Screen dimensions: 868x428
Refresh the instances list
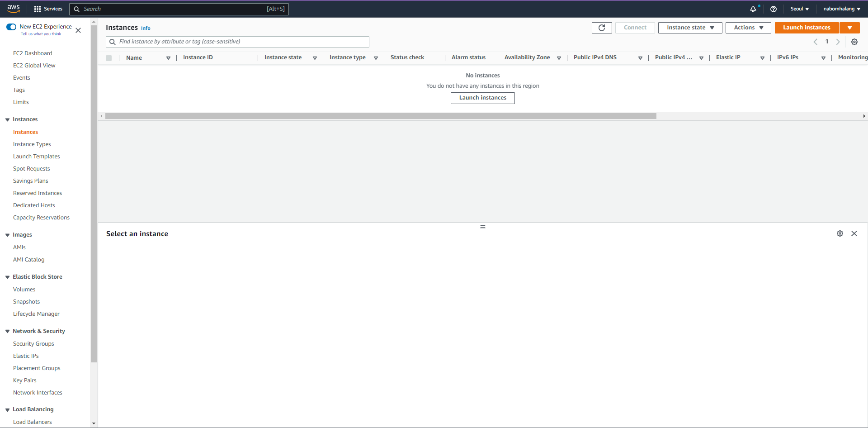coord(602,28)
